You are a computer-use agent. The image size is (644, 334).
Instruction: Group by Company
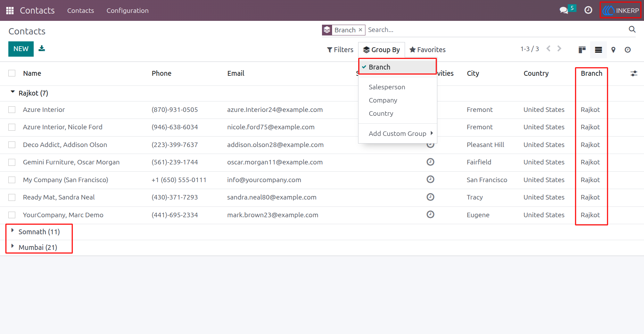click(x=398, y=100)
